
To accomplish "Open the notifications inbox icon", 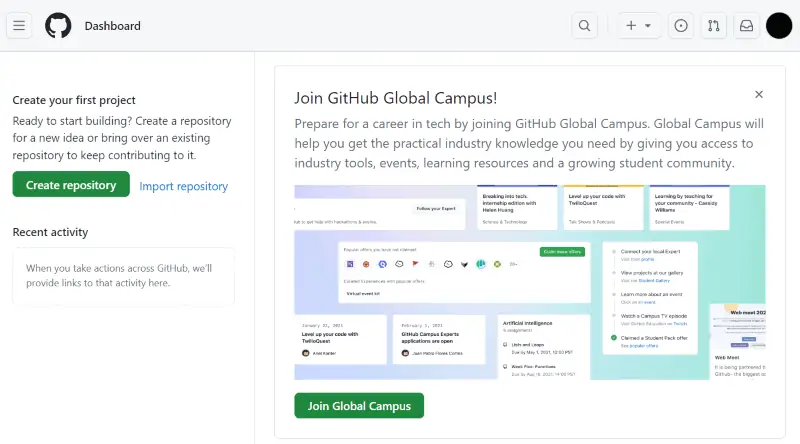I will pyautogui.click(x=746, y=26).
